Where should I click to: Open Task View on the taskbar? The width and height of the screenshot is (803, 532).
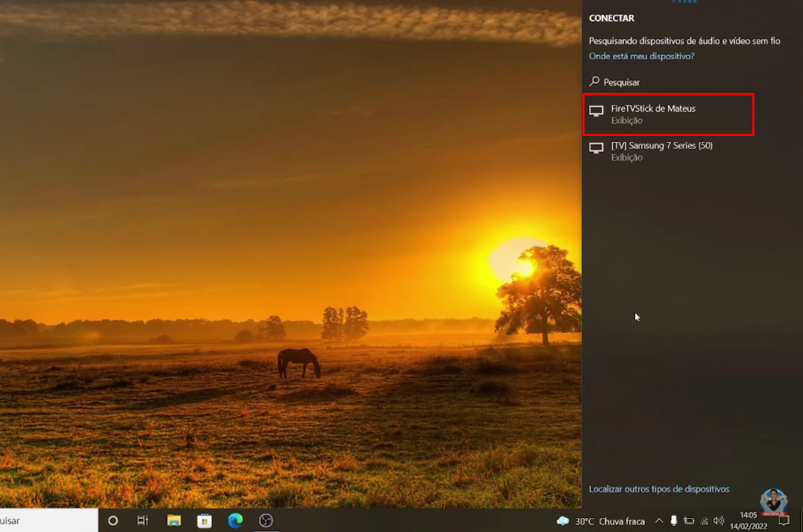pos(143,521)
